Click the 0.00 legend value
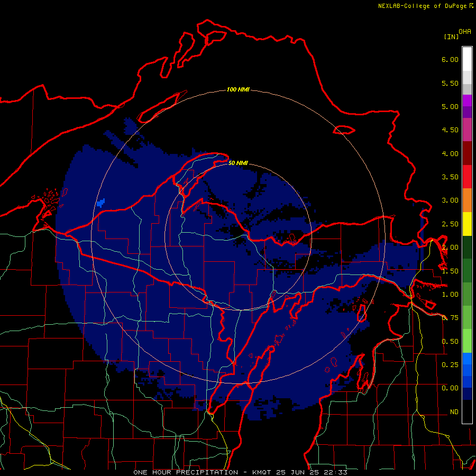The height and width of the screenshot is (476, 476). (450, 388)
